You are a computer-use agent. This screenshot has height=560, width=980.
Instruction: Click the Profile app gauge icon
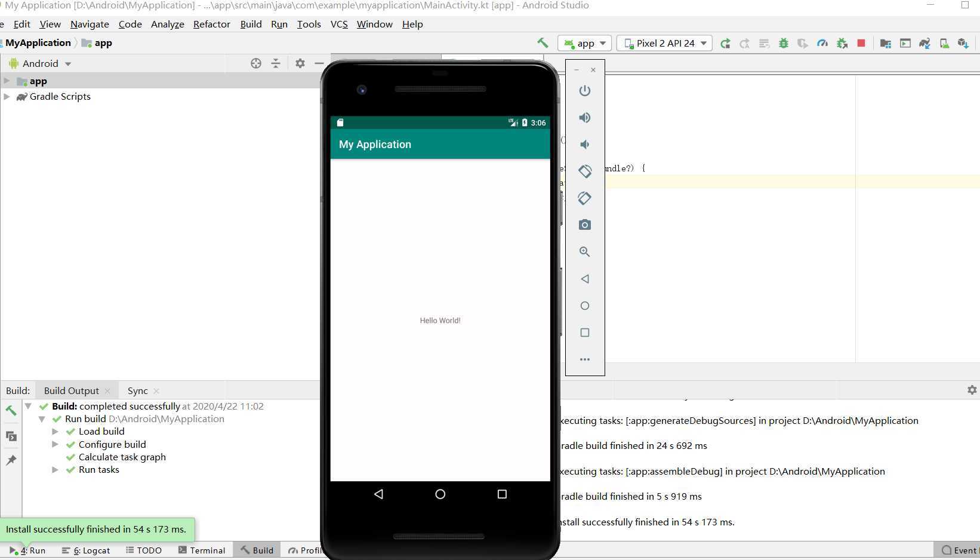coord(822,43)
